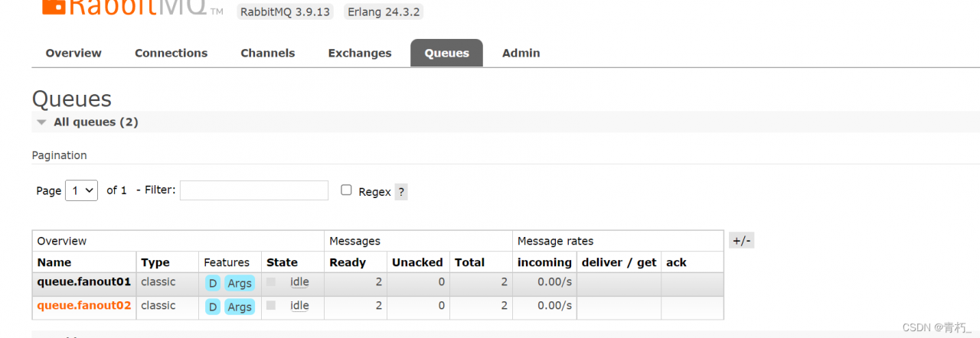Open the Exchanges tab
Viewport: 980px width, 338px height.
pyautogui.click(x=360, y=53)
